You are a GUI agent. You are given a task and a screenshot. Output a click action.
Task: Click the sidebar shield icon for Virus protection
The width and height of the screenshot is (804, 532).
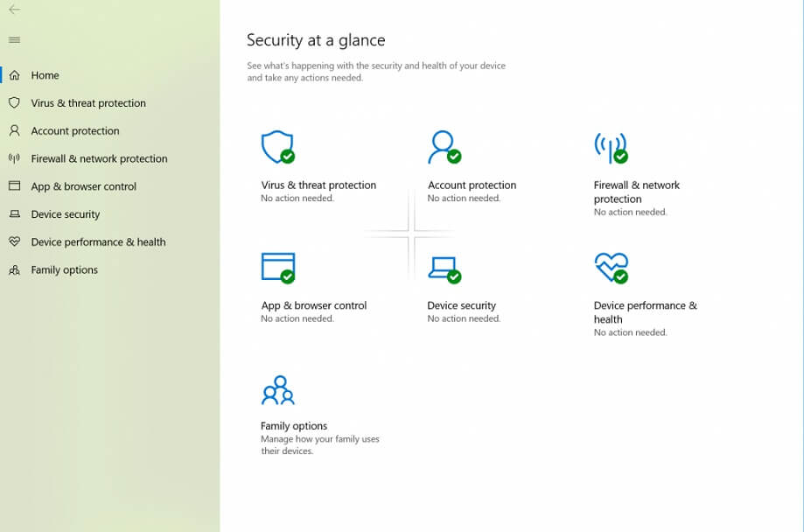pos(14,102)
